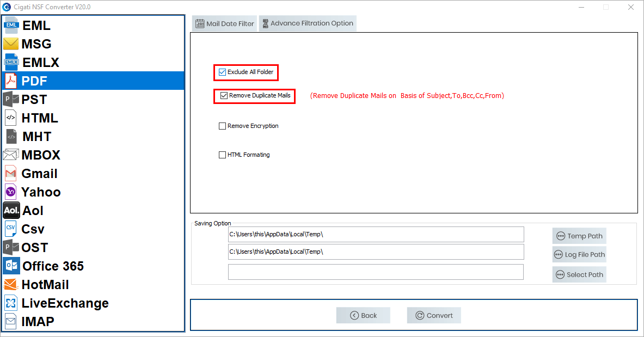Select MBOX label in format list
This screenshot has height=337, width=644.
click(41, 155)
